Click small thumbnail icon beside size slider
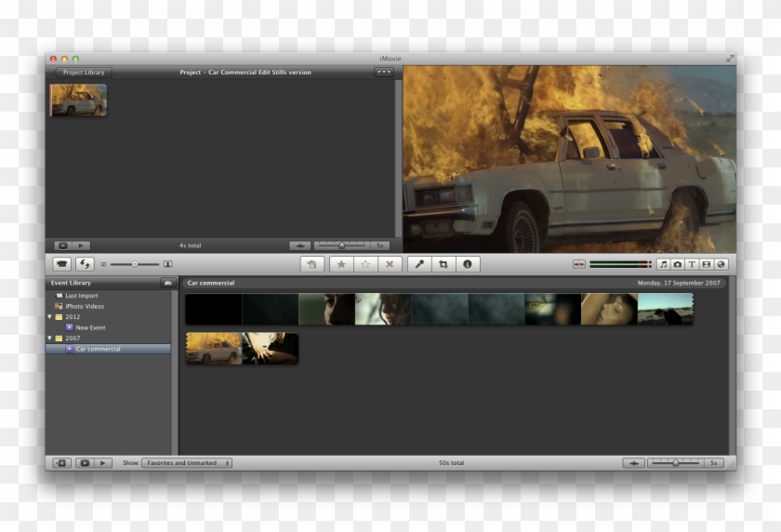Screen dimensions: 781x532 (x=103, y=264)
